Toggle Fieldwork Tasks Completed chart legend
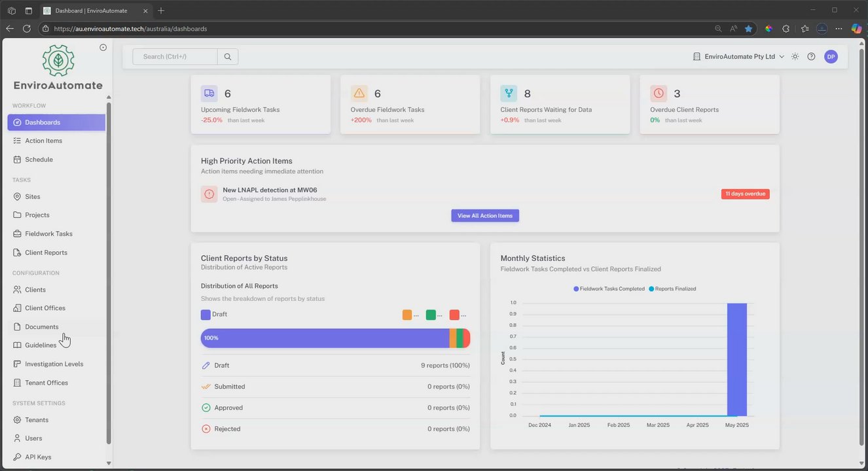The height and width of the screenshot is (471, 868). (609, 288)
